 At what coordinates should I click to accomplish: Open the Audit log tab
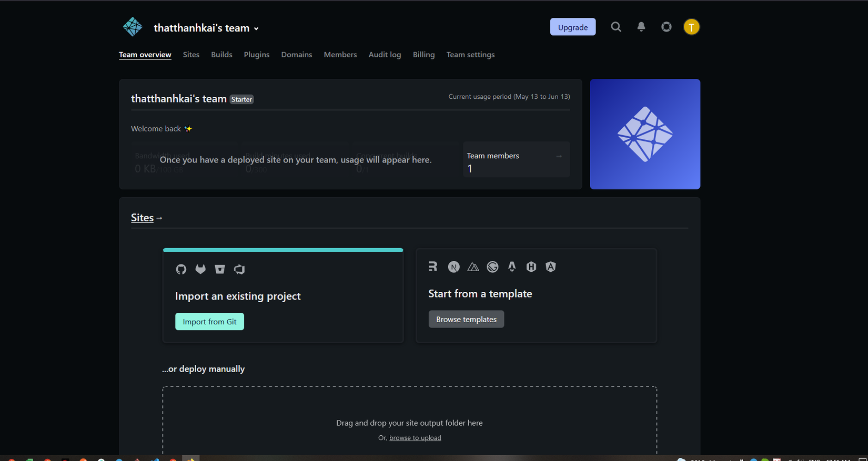coord(385,55)
